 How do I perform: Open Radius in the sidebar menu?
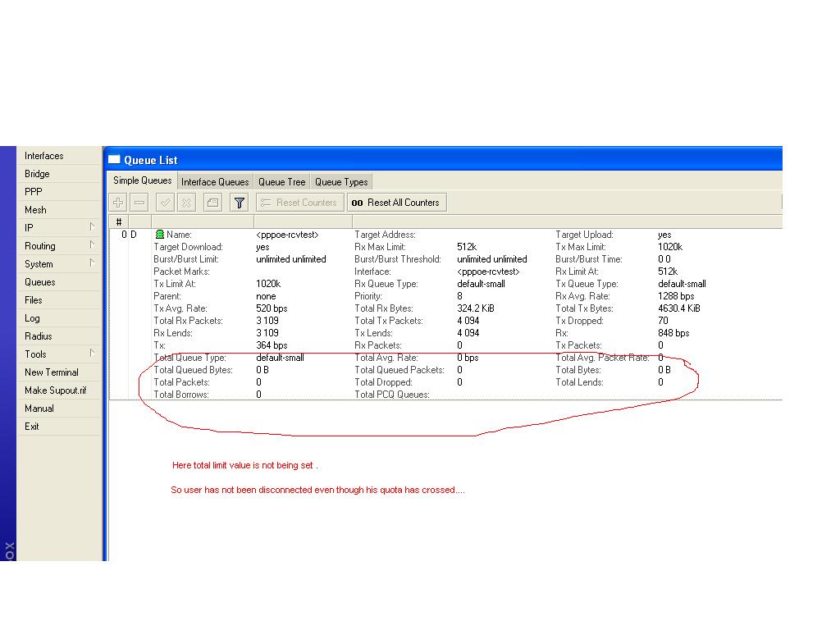tap(59, 336)
